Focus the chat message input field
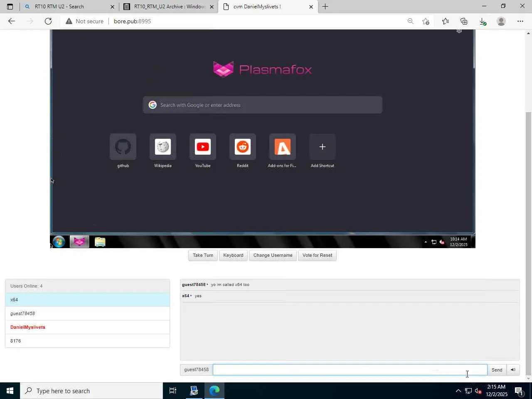The height and width of the screenshot is (399, 532). pyautogui.click(x=350, y=370)
